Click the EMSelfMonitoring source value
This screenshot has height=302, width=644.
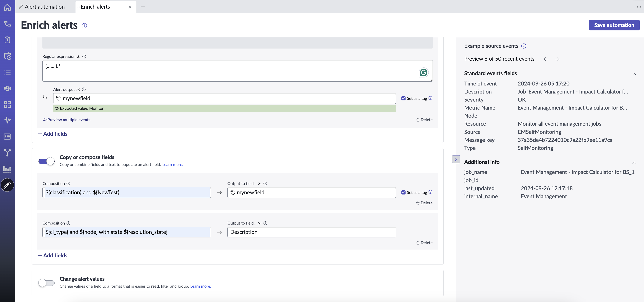tap(539, 132)
